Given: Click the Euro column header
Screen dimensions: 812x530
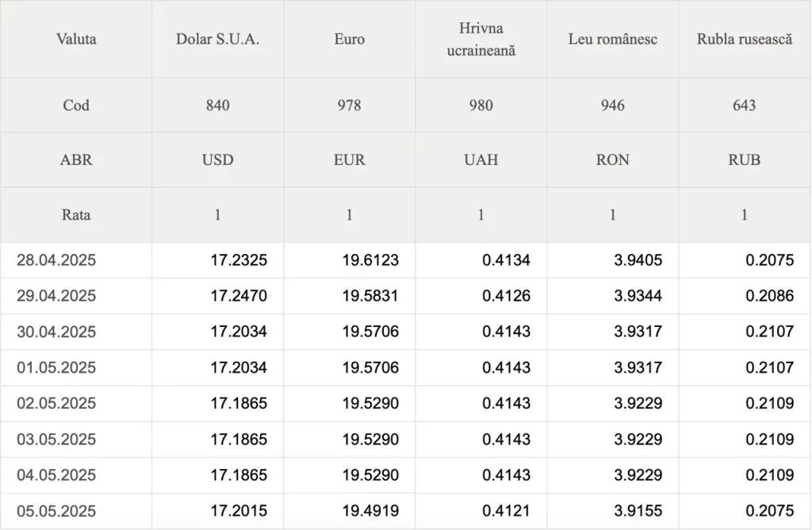Looking at the screenshot, I should coord(350,40).
